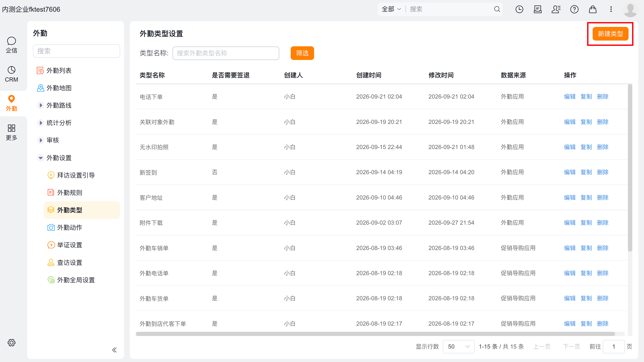Collapse the 外勤设置 tree node
The width and height of the screenshot is (644, 362).
click(41, 158)
